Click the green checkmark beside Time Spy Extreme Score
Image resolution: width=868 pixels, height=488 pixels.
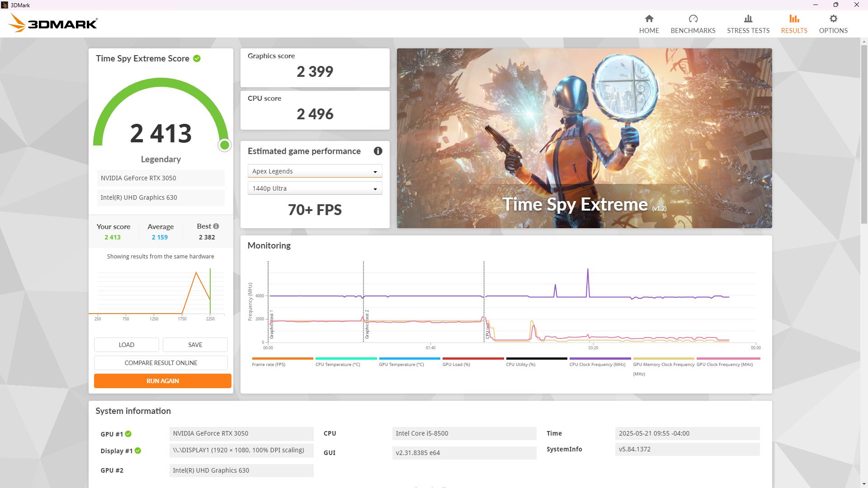coord(197,59)
